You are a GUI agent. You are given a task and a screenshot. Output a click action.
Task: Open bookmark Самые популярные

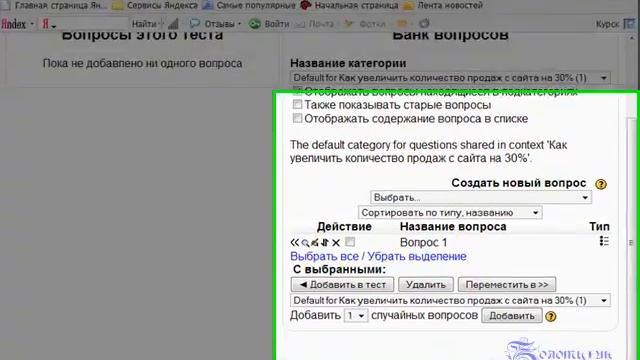point(249,5)
